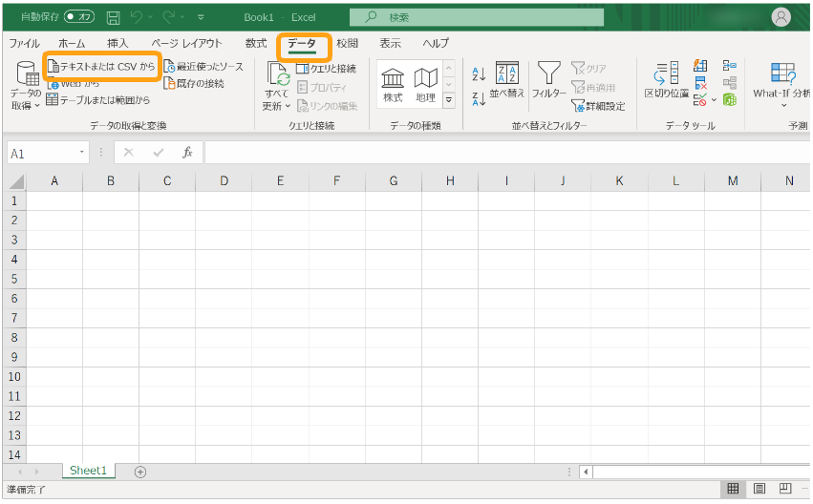
Task: Switch to Normal view icon
Action: 733,489
